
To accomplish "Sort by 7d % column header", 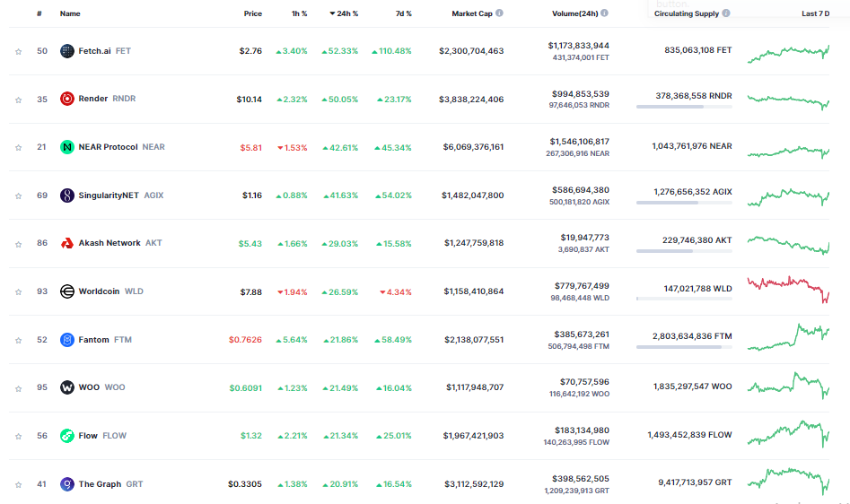I will pyautogui.click(x=403, y=13).
